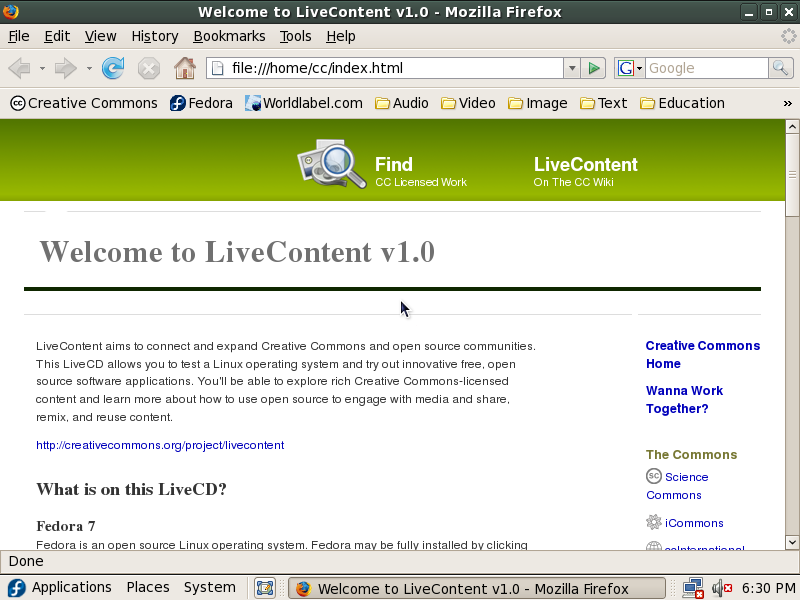
Task: Click LiveContent On The CC Wiki link
Action: click(x=586, y=171)
